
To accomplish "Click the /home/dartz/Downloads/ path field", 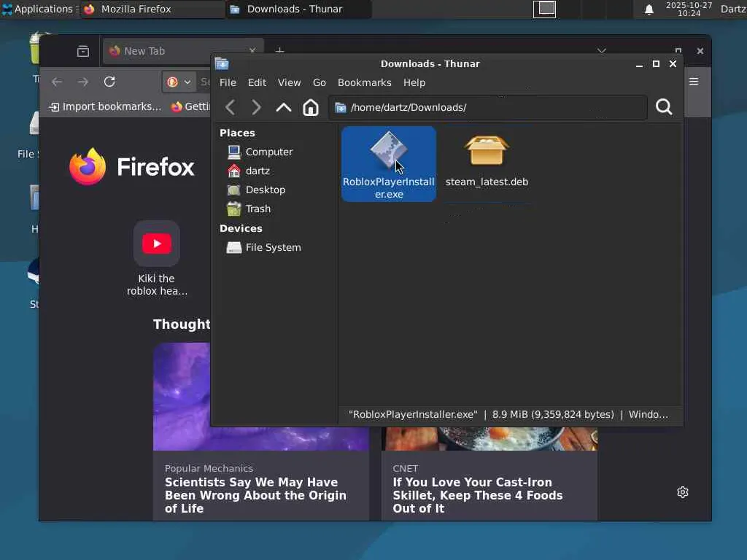I will pyautogui.click(x=487, y=108).
